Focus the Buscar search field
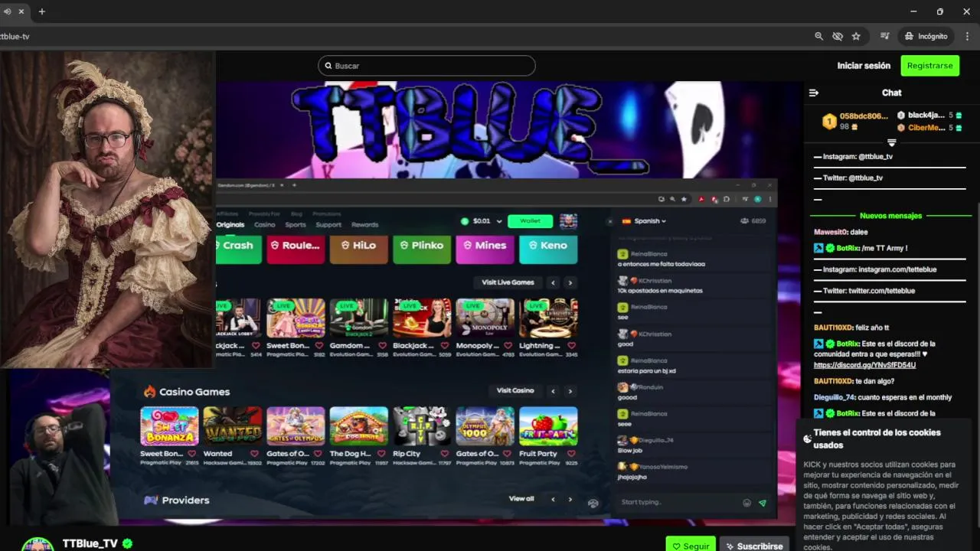This screenshot has height=551, width=980. [426, 66]
